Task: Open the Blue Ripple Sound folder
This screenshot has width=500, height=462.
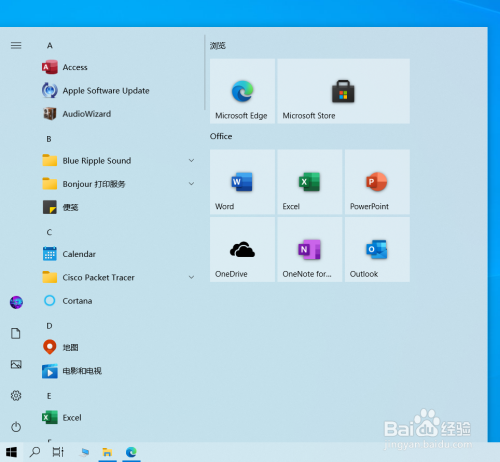Action: click(117, 161)
